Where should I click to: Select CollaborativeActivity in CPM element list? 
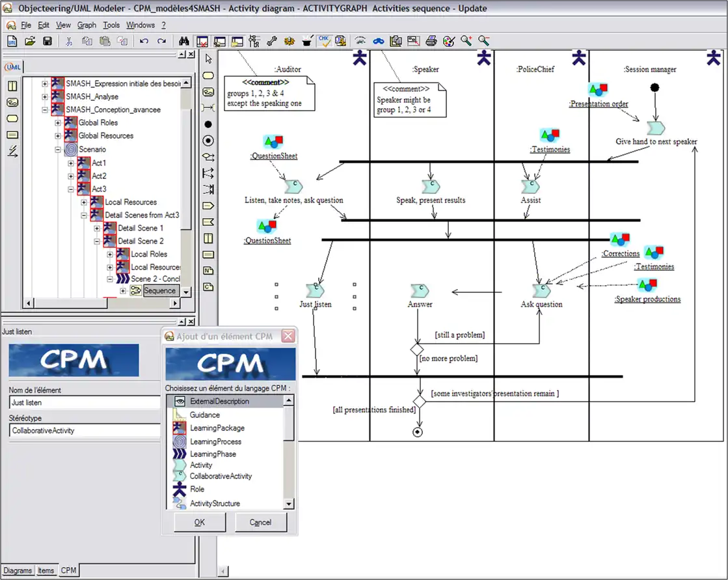click(221, 476)
